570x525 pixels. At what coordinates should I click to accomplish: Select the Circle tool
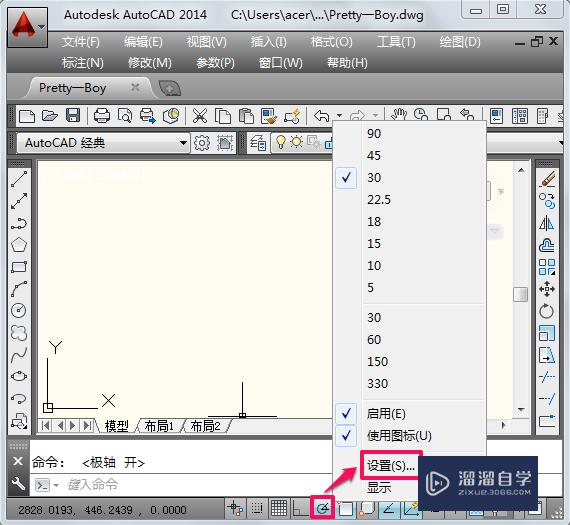tap(19, 310)
